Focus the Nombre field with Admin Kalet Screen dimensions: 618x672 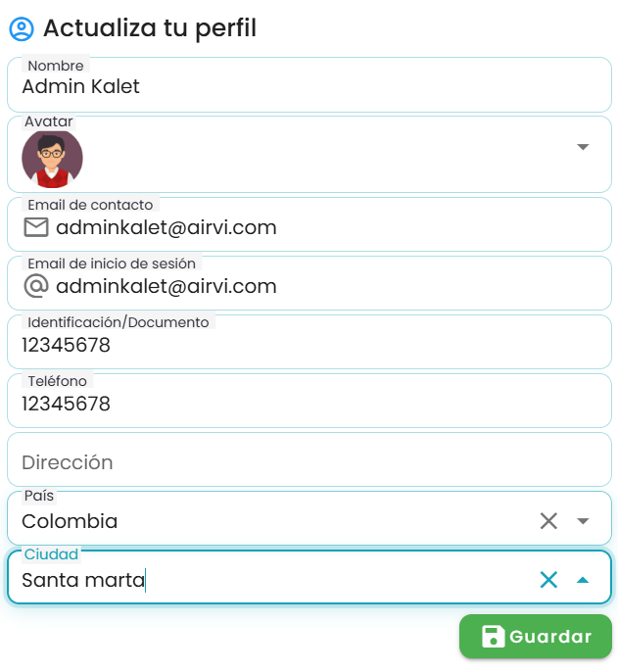(x=309, y=85)
